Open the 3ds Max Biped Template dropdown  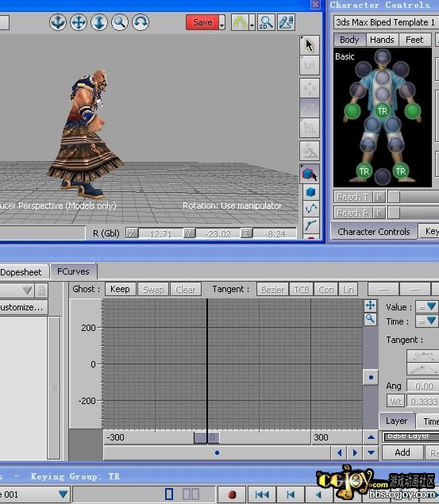(x=386, y=22)
